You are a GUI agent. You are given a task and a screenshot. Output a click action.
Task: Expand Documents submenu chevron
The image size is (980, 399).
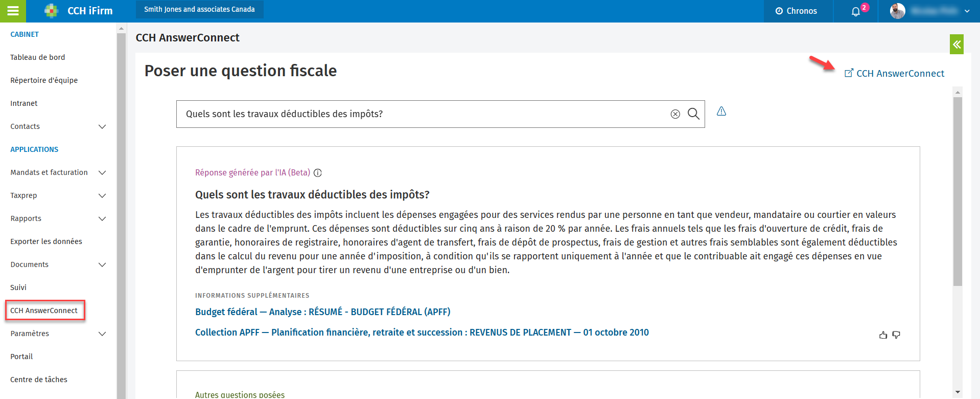(x=102, y=264)
